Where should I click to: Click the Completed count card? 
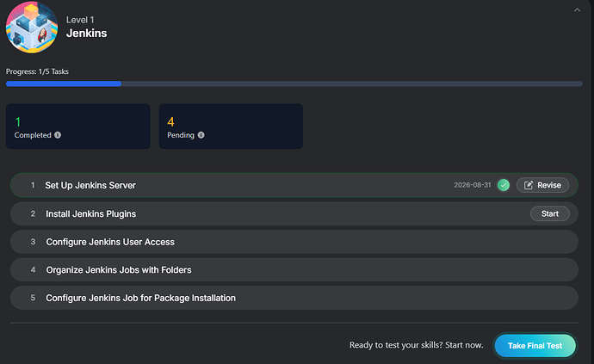click(x=78, y=126)
